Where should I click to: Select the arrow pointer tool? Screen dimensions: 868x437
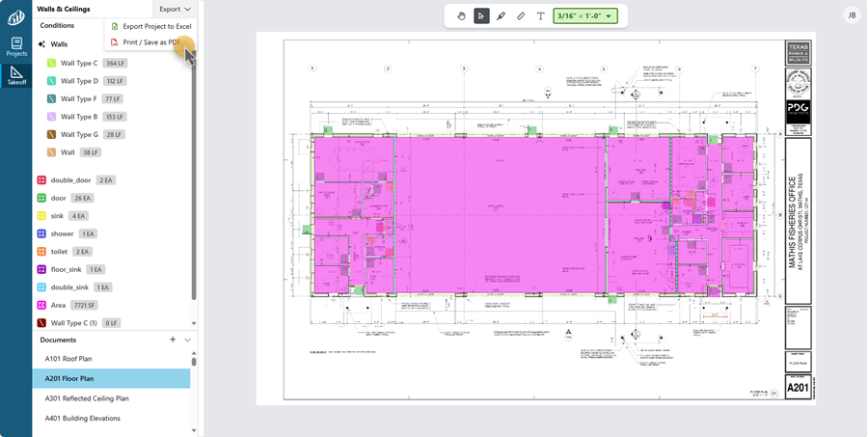481,16
